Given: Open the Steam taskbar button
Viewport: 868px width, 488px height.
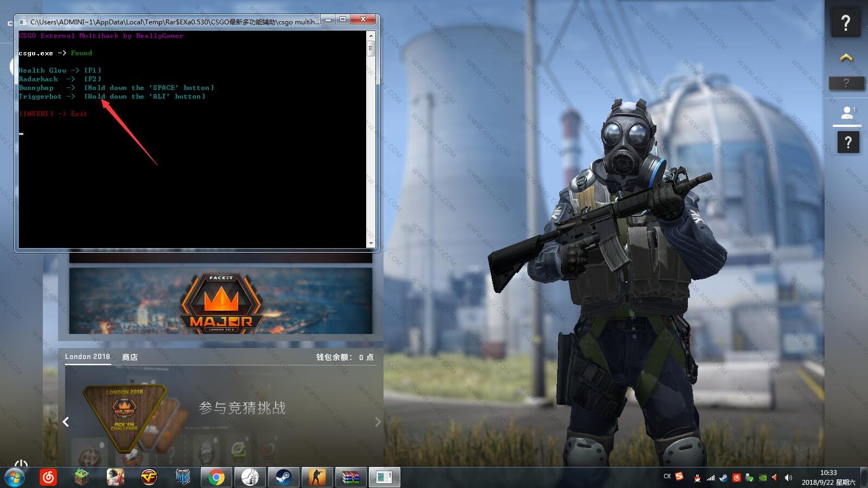Looking at the screenshot, I should point(283,477).
